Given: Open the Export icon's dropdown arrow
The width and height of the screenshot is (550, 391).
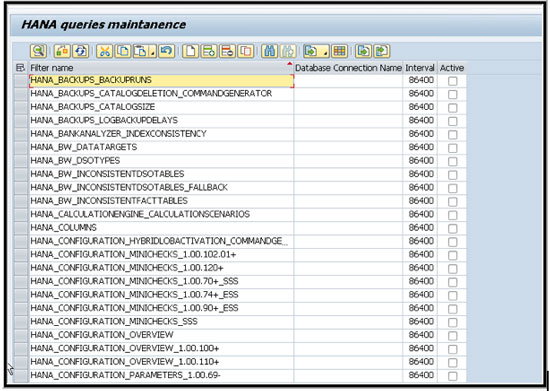Looking at the screenshot, I should [x=325, y=52].
